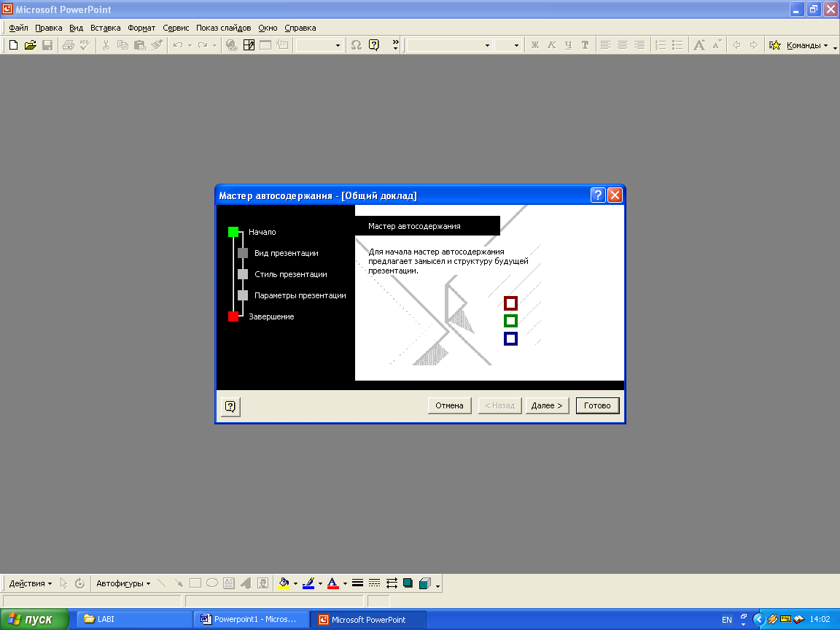Switch to Powerpoint1 Word document in taskbar
This screenshot has height=630, width=840.
click(251, 619)
